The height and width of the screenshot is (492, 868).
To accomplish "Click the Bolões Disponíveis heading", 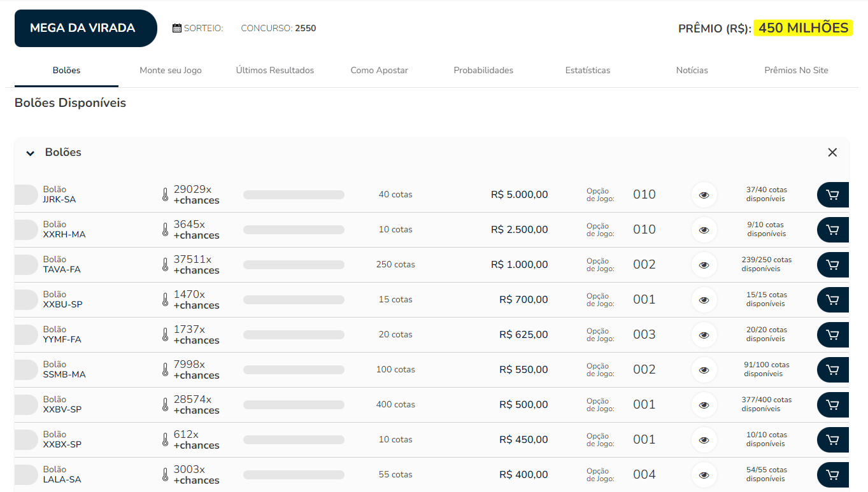I will 70,103.
